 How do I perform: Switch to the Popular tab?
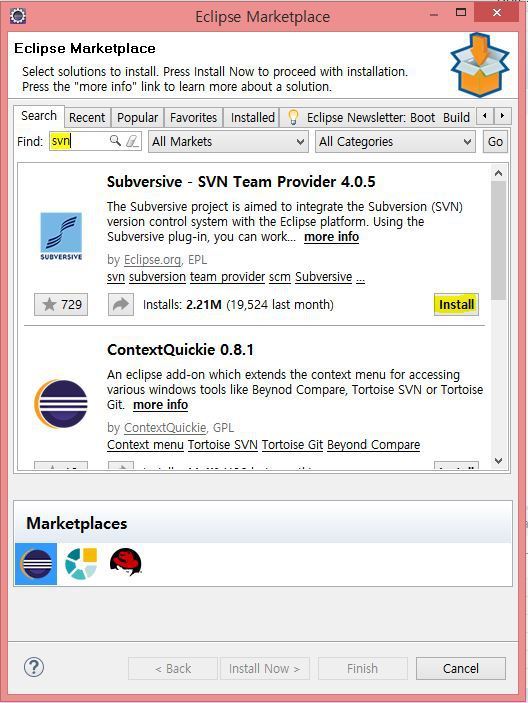pos(137,117)
